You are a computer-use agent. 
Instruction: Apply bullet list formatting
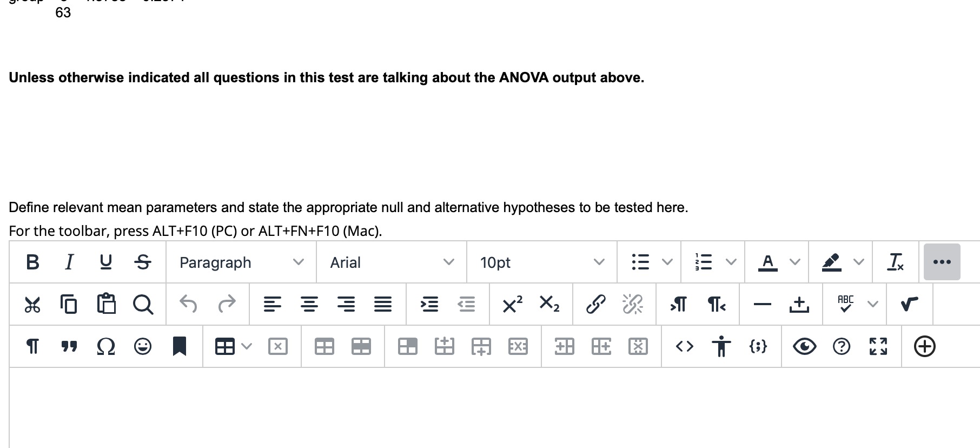(x=641, y=262)
